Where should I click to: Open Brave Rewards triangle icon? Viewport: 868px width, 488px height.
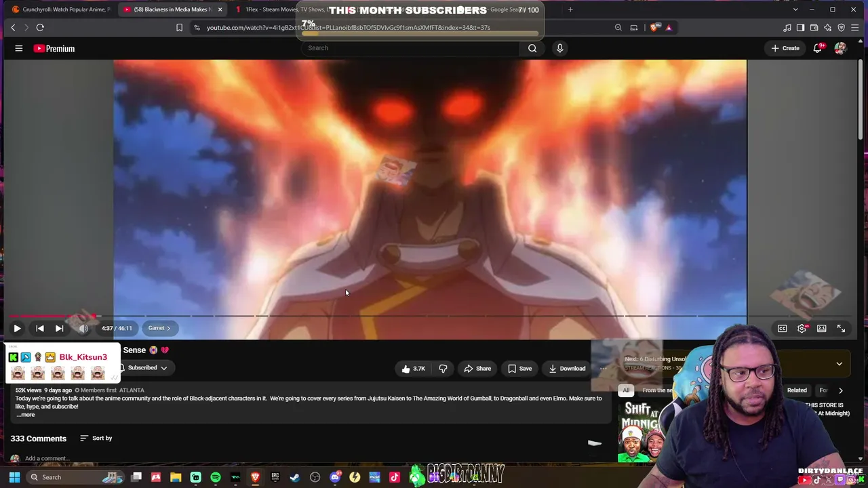coord(669,28)
